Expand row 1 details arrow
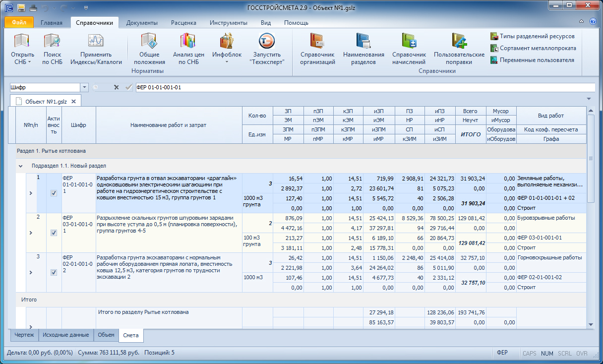The height and width of the screenshot is (364, 603). (31, 193)
